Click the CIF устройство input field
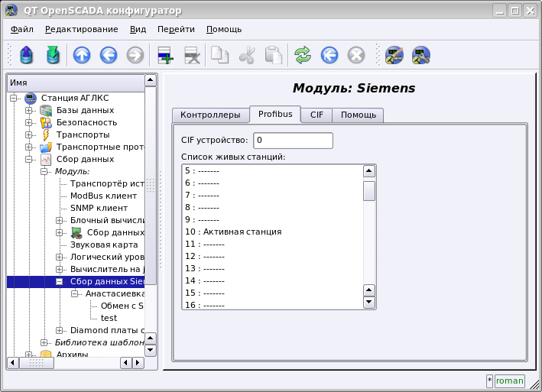 pyautogui.click(x=293, y=141)
